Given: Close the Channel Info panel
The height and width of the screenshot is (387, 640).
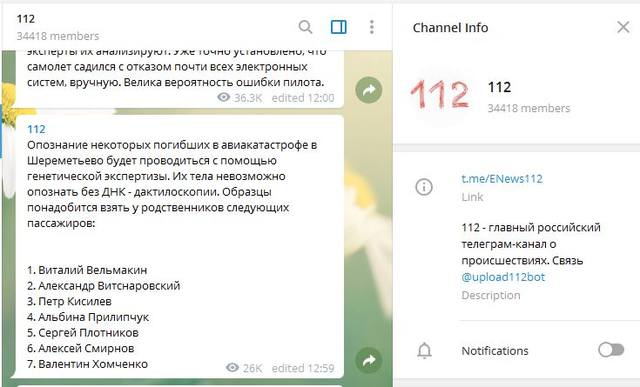Looking at the screenshot, I should point(623,27).
